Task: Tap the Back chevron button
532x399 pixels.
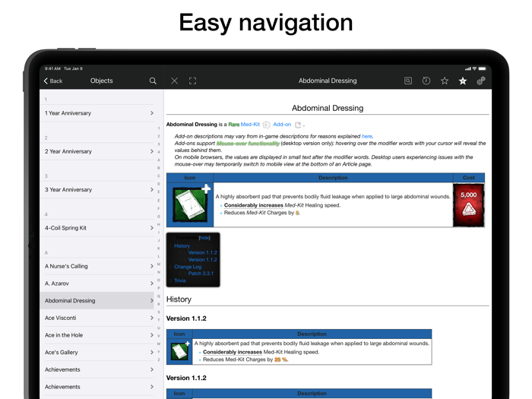Action: click(53, 81)
